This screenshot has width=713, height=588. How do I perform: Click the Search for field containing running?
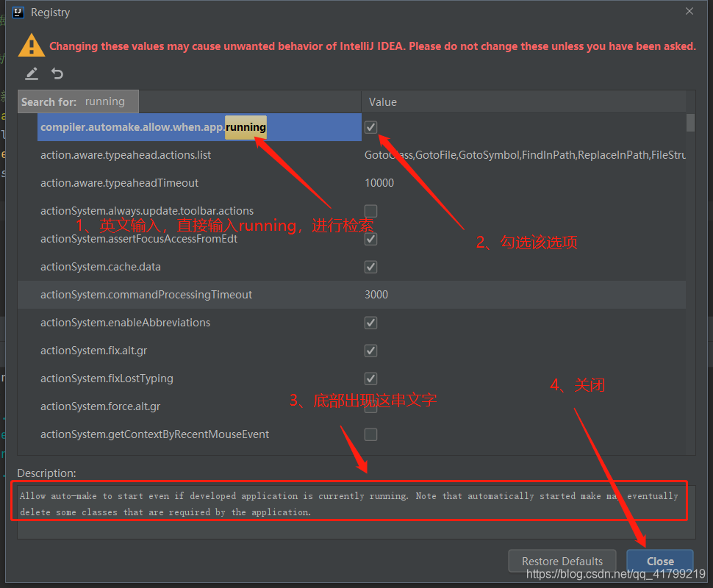(x=78, y=101)
